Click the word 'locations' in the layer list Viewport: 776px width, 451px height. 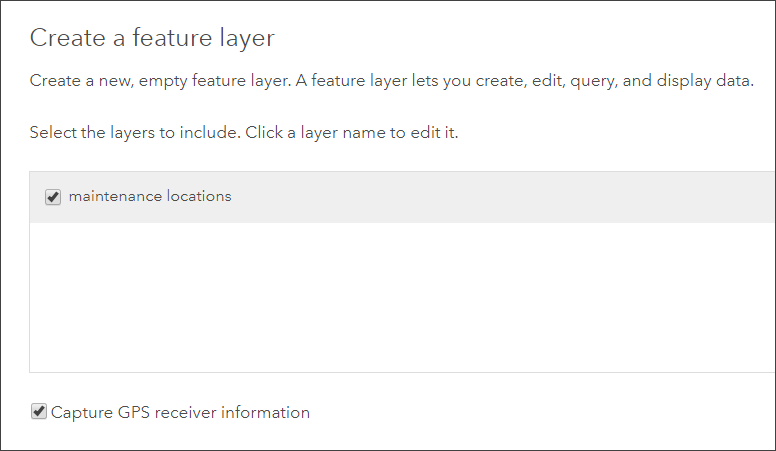(199, 197)
